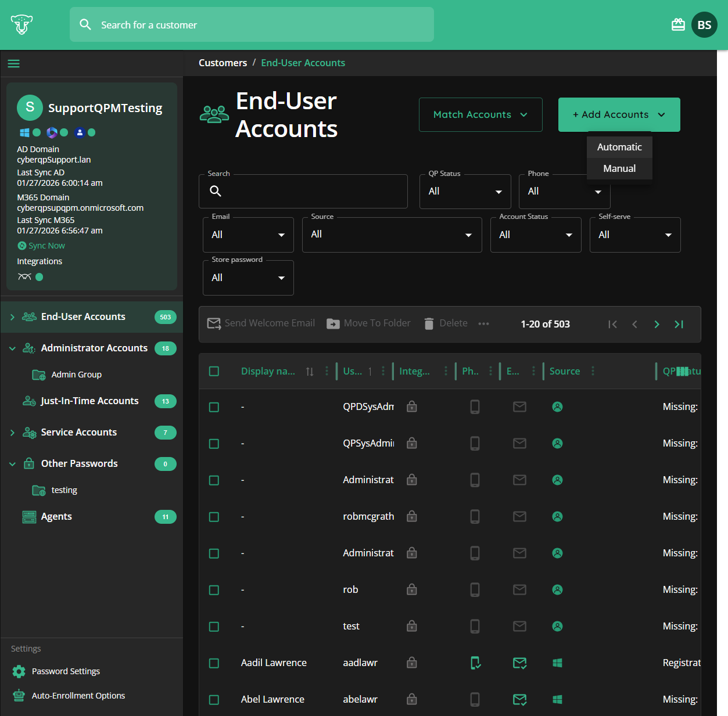Open the BS user avatar menu
Screen dimensions: 728x716
[x=704, y=25]
